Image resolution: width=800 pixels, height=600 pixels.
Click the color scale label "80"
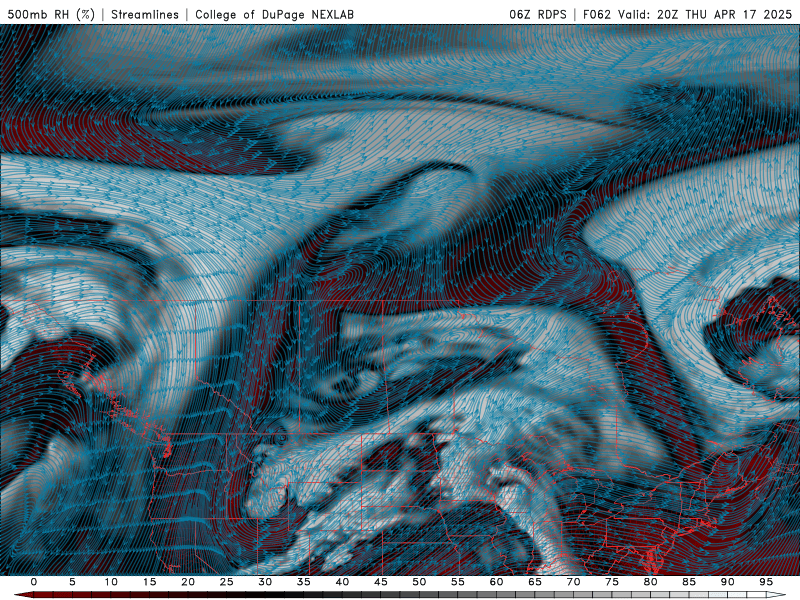click(x=650, y=582)
